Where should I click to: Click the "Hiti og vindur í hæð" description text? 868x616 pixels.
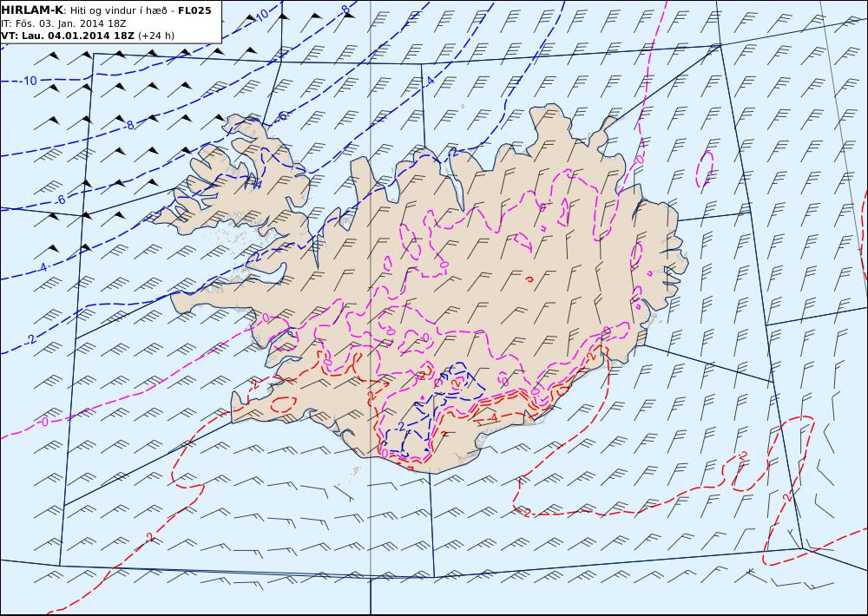(x=118, y=10)
